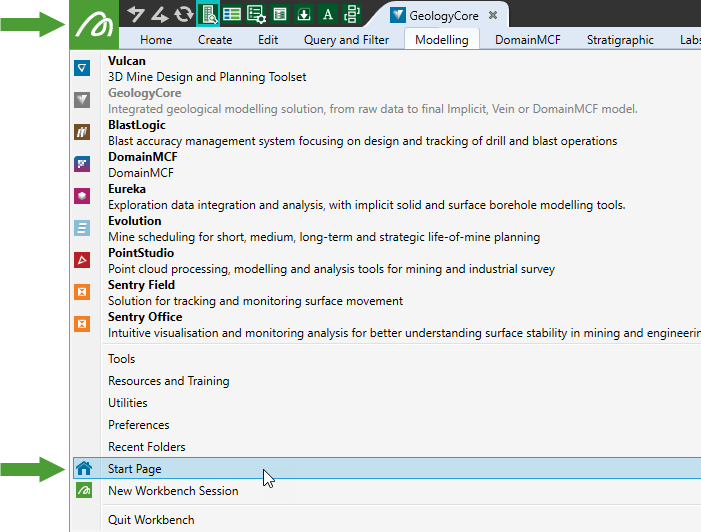
Task: Click the Sentry Office application icon
Action: pos(82,324)
